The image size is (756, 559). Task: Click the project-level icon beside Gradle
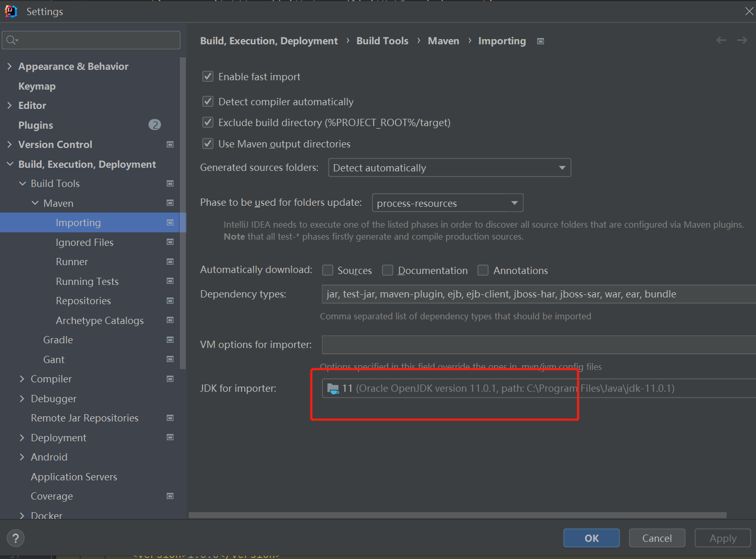[170, 340]
